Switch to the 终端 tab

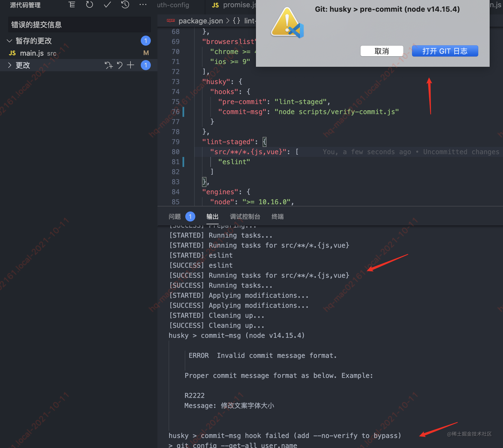(278, 216)
